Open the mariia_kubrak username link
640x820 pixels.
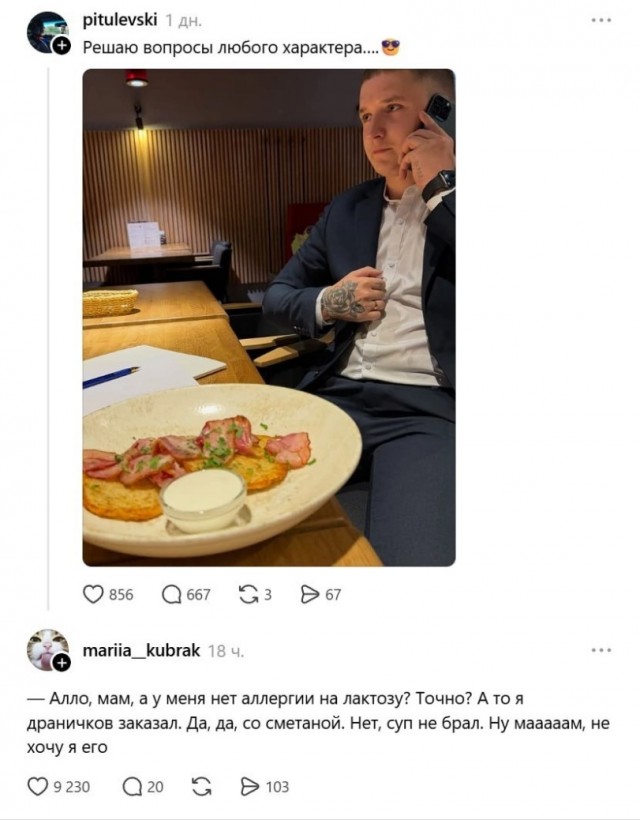tap(141, 651)
